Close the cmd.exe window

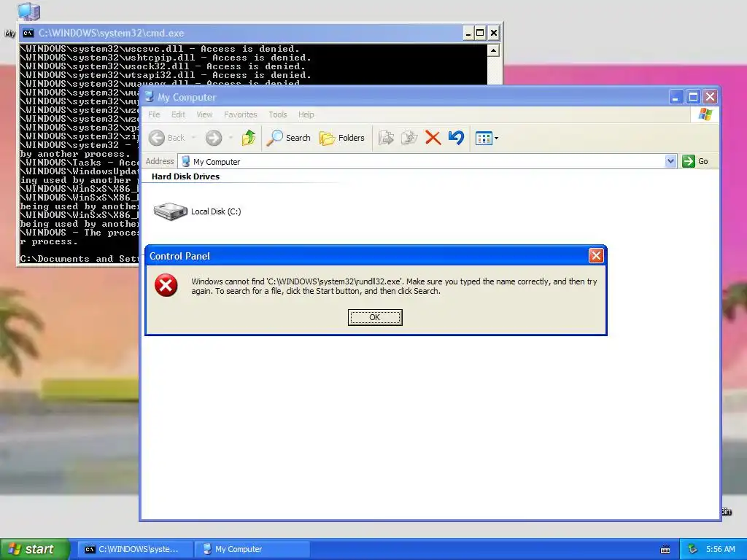[494, 33]
